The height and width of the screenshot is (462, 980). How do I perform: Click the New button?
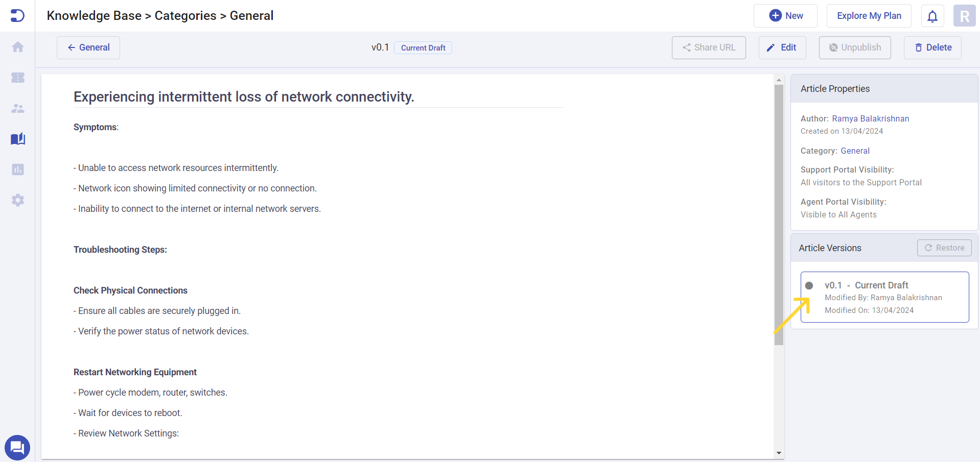pyautogui.click(x=785, y=16)
